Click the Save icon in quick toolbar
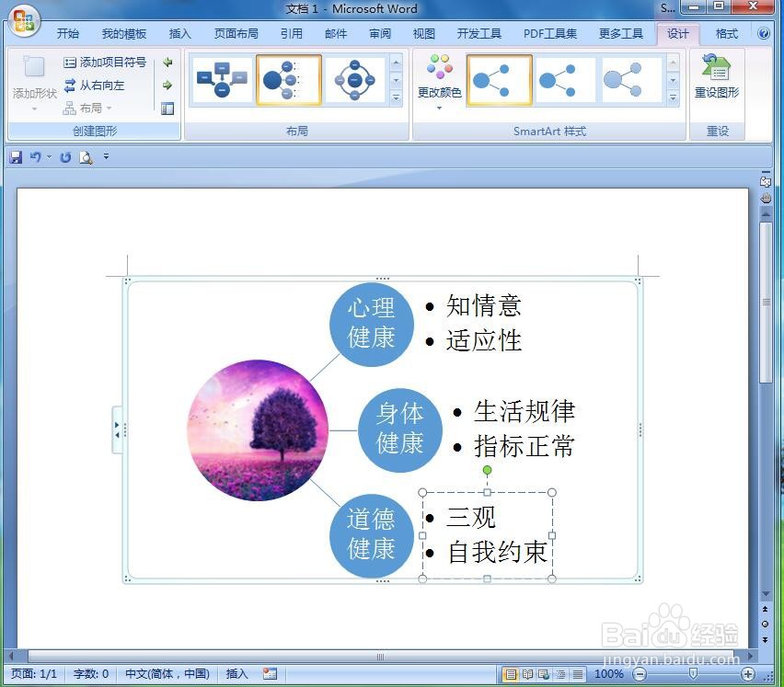 coord(16,157)
